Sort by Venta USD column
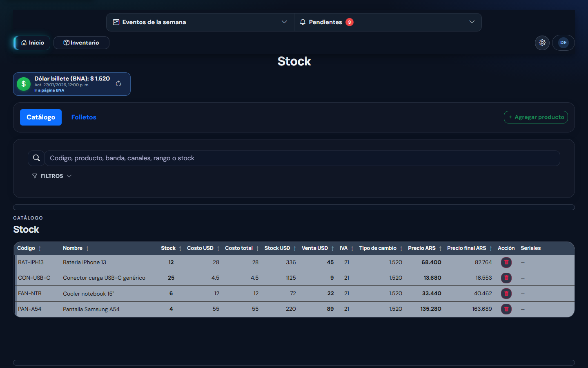The height and width of the screenshot is (368, 588). pyautogui.click(x=333, y=248)
